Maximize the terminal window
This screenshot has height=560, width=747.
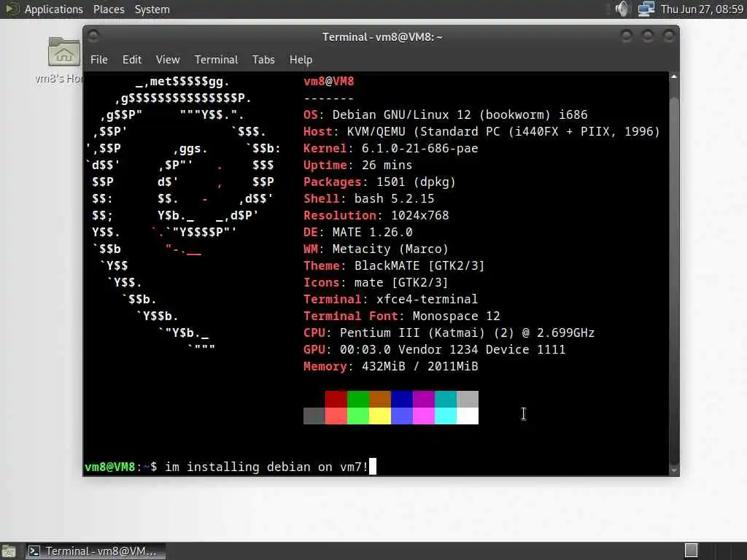tap(648, 36)
